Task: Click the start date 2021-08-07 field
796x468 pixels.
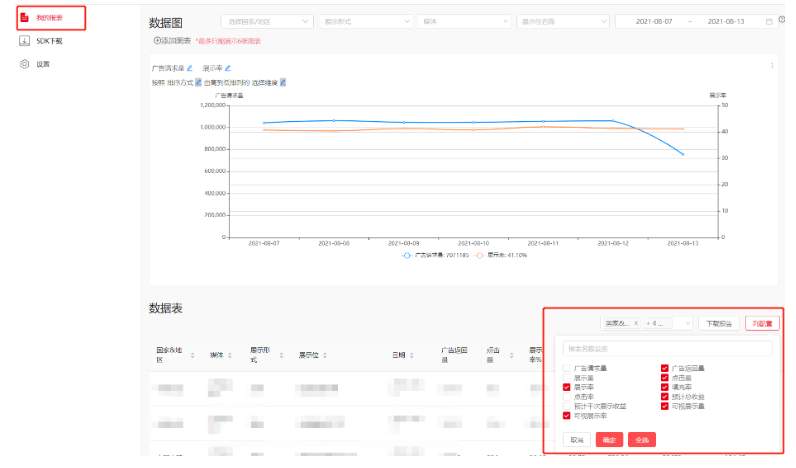Action: 654,21
